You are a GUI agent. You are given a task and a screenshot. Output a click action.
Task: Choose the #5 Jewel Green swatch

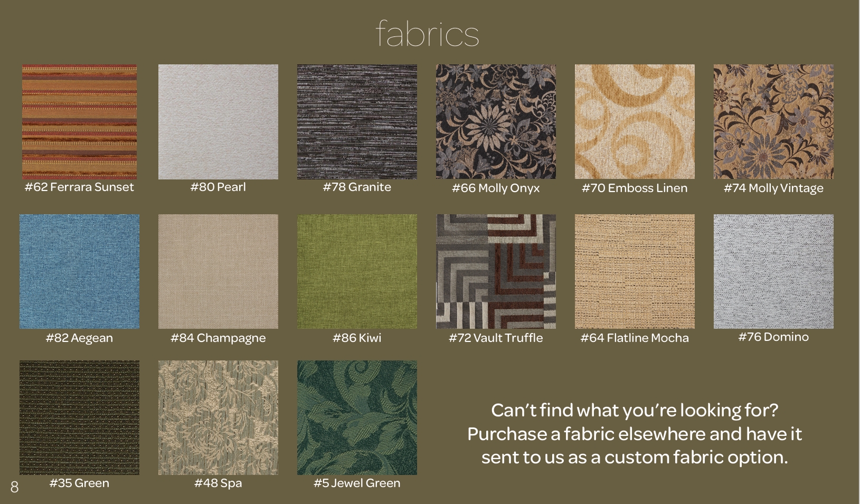coord(357,417)
